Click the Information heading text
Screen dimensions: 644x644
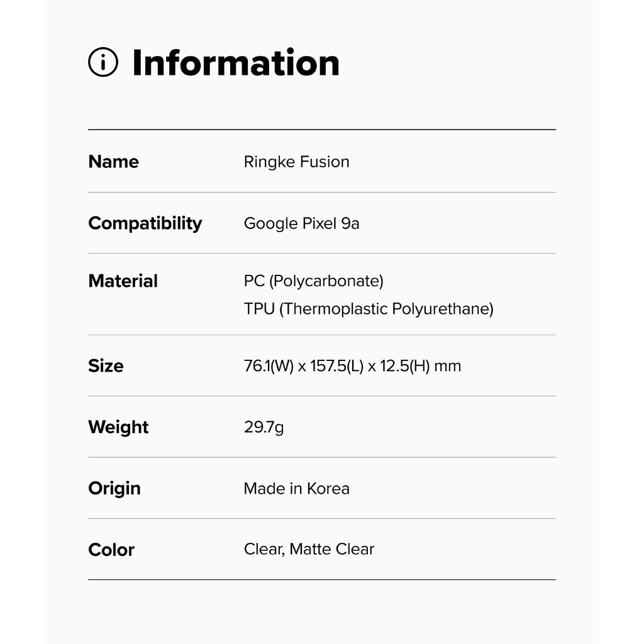(x=236, y=63)
